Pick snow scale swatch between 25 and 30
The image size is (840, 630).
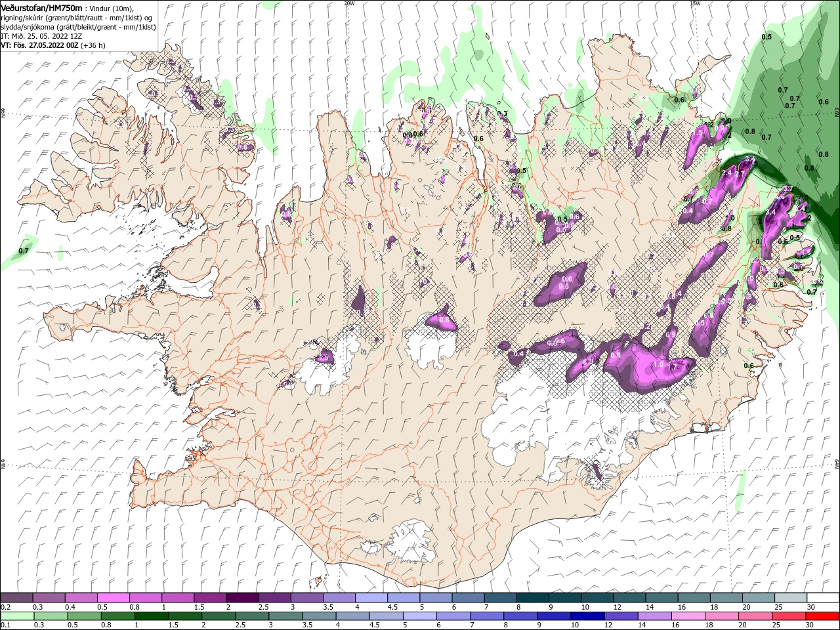coord(791,598)
